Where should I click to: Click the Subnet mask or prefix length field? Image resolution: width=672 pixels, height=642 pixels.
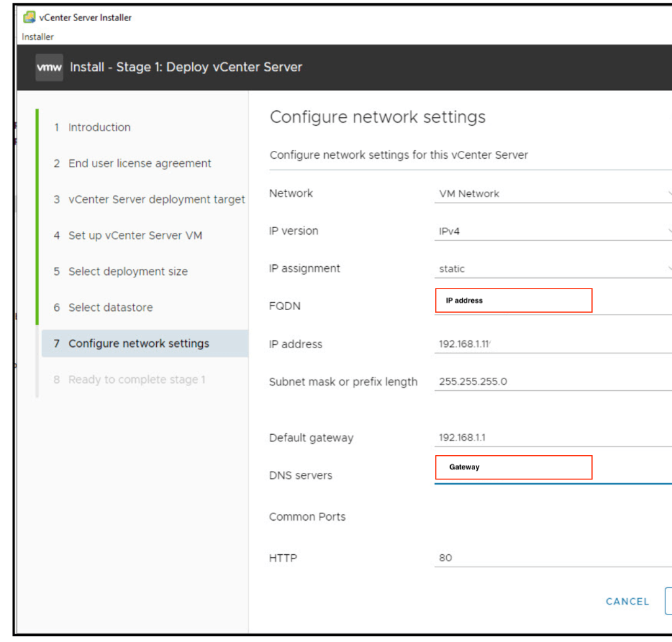click(553, 382)
